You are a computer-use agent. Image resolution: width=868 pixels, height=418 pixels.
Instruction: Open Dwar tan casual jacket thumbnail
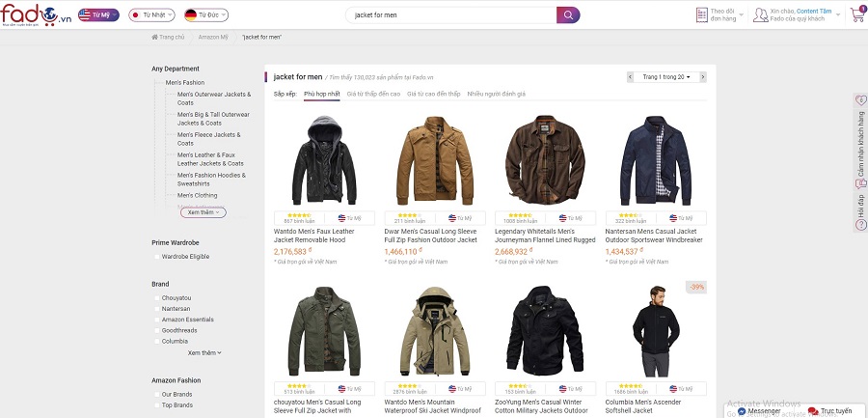coord(435,160)
